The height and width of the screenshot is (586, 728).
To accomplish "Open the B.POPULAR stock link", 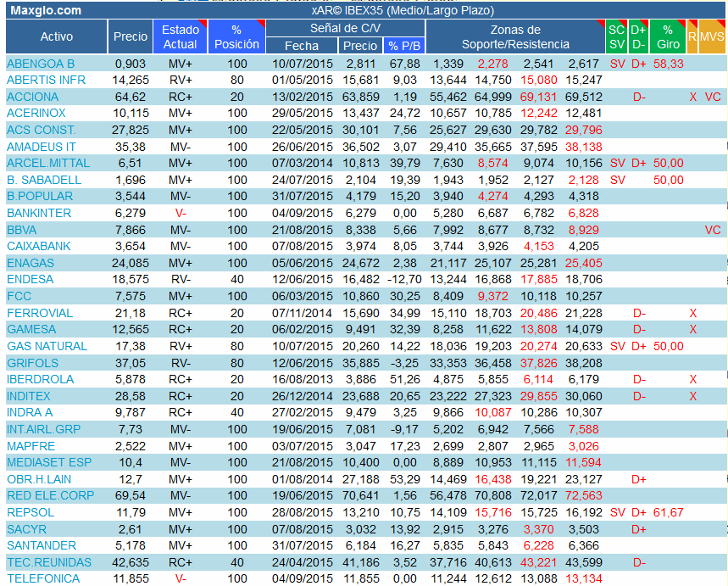I will click(40, 196).
